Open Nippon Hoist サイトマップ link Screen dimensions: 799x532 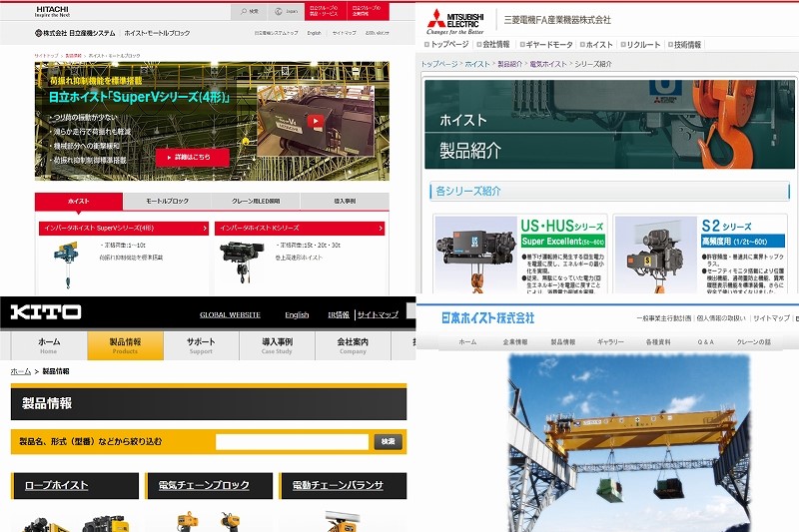[x=771, y=318]
